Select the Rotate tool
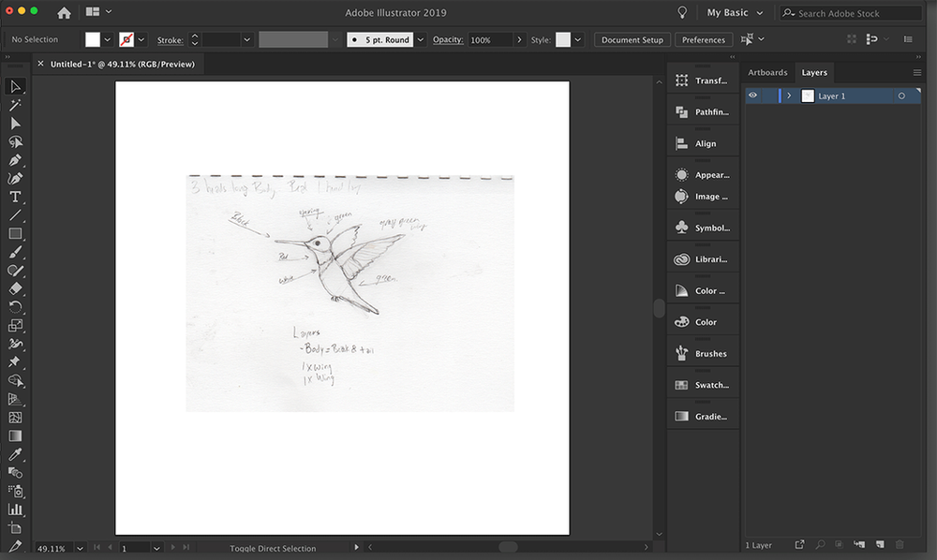The width and height of the screenshot is (937, 560). click(x=15, y=307)
